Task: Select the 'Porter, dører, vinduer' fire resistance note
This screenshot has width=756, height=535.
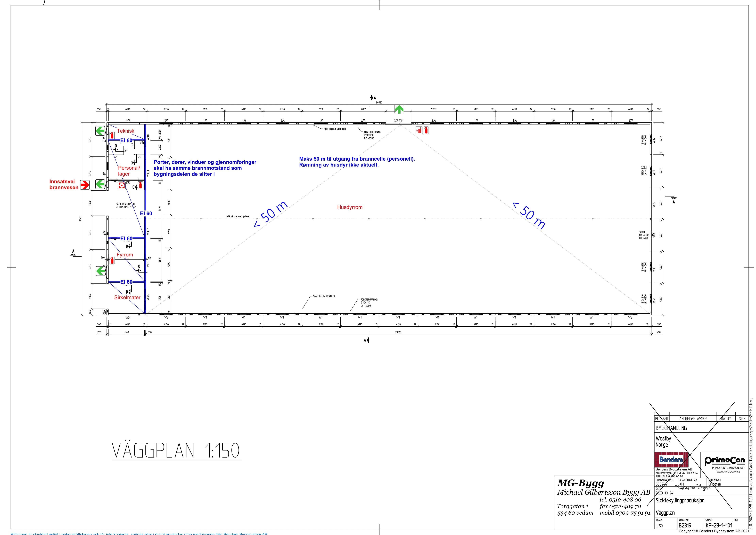Action: tap(205, 168)
